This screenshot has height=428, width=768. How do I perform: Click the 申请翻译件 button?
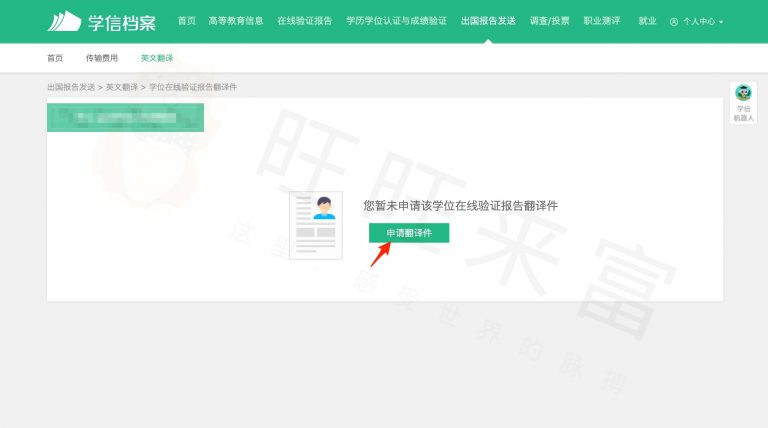[x=408, y=233]
